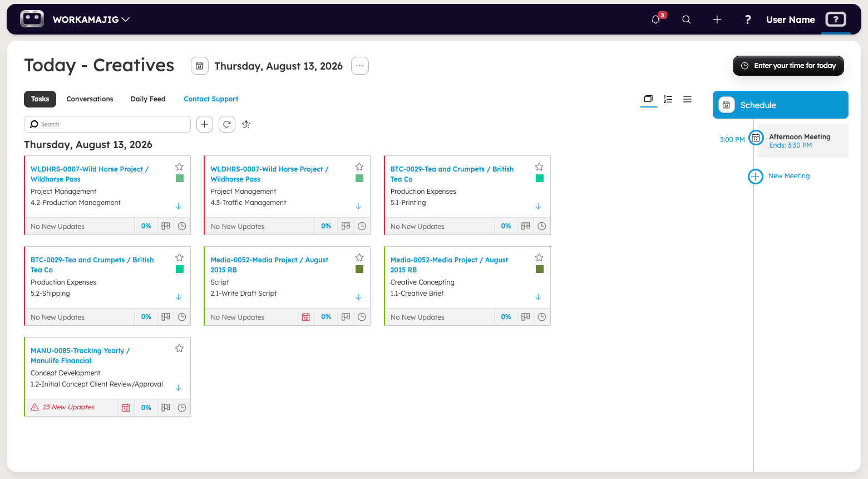The image size is (868, 479).
Task: Click the Workamajig robot logo
Action: (x=32, y=19)
